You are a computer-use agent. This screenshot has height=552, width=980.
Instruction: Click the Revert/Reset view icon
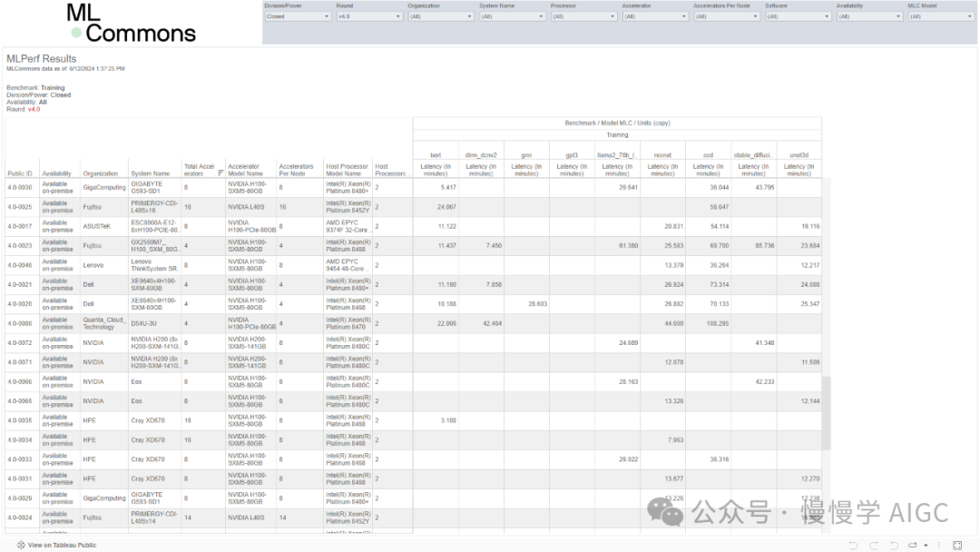[894, 545]
